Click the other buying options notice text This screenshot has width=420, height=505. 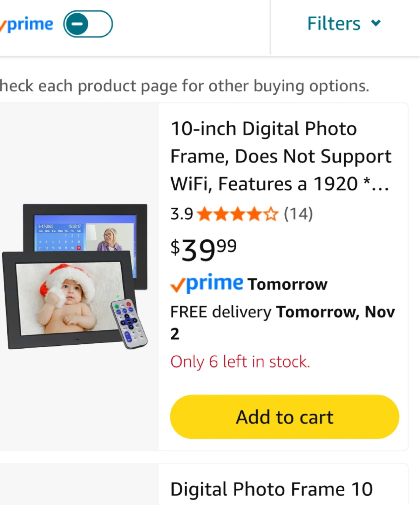click(x=184, y=86)
